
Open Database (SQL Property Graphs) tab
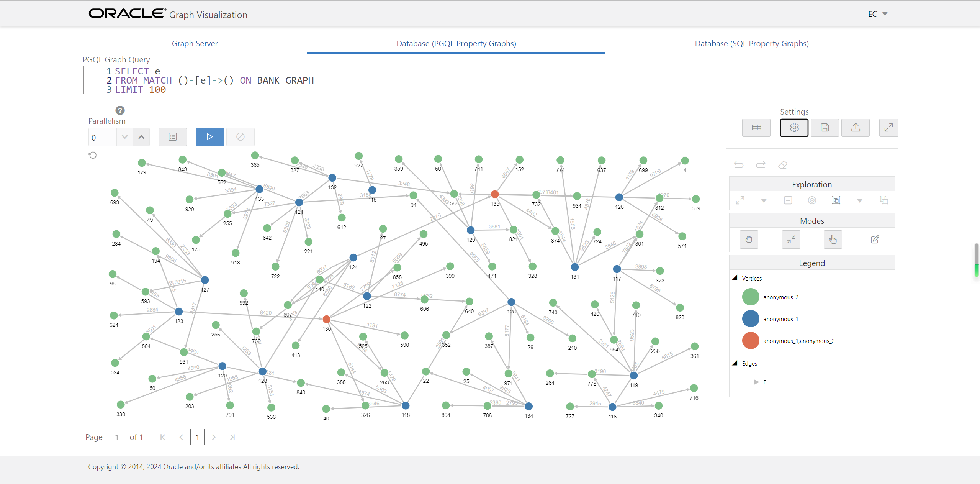click(751, 44)
